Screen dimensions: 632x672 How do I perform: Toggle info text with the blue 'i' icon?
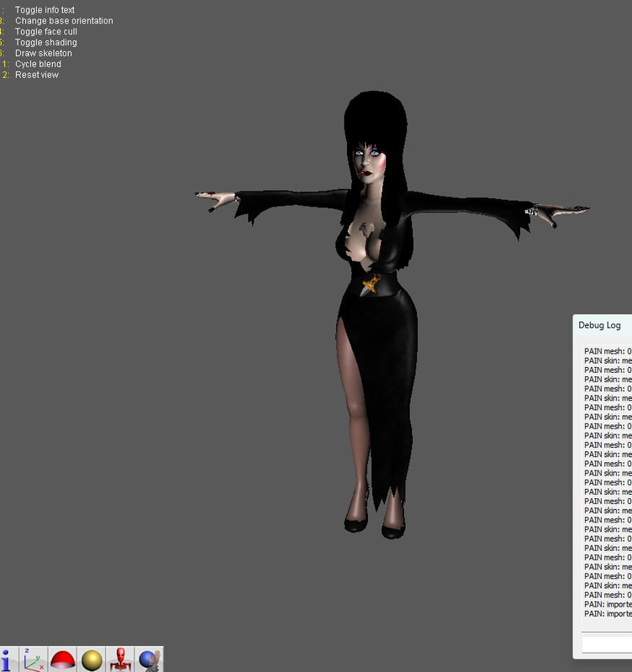(8, 659)
